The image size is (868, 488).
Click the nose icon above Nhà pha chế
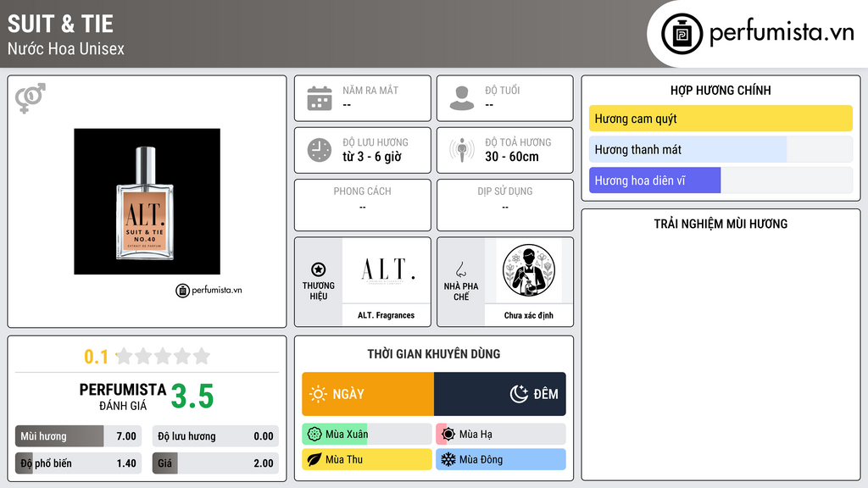[x=460, y=269]
